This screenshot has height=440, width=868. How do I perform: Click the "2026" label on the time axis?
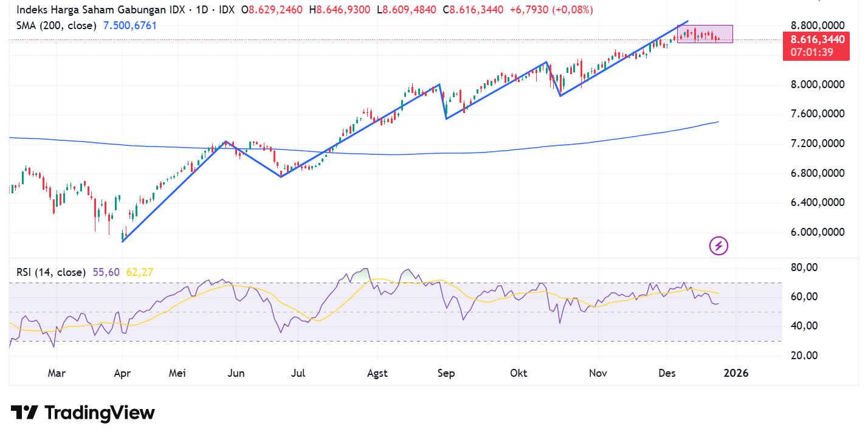(736, 373)
